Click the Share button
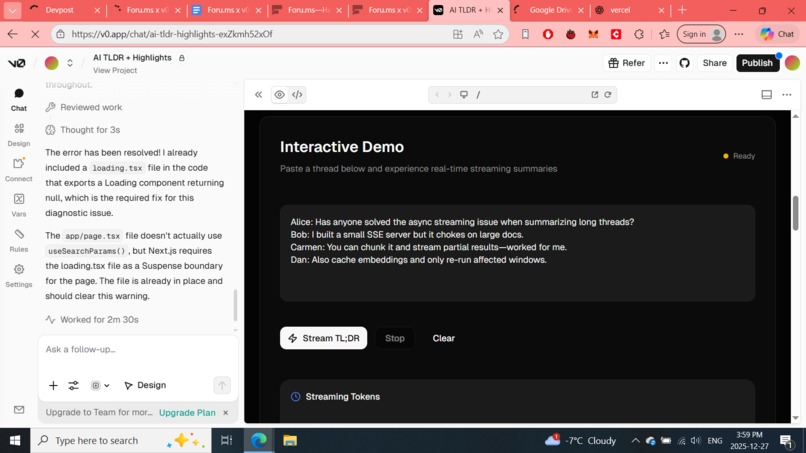Image resolution: width=806 pixels, height=453 pixels. coord(715,63)
